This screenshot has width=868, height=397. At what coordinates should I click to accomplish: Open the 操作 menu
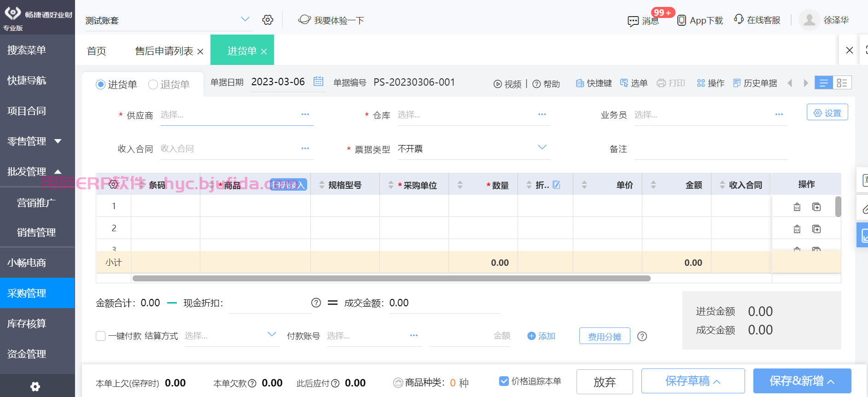pos(711,83)
